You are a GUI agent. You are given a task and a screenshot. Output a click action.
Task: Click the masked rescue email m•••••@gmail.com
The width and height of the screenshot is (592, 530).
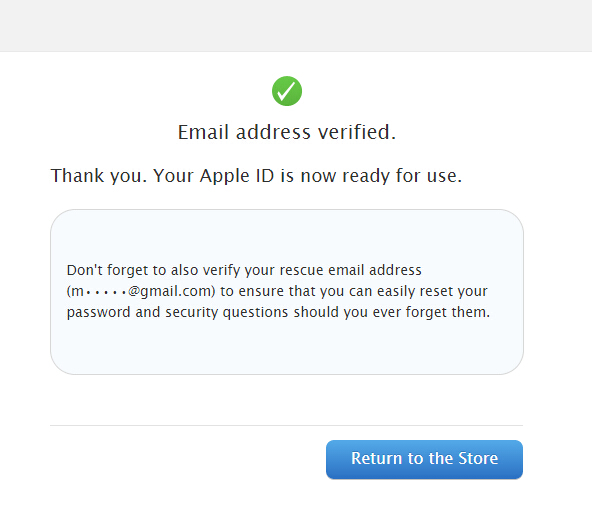(x=141, y=291)
